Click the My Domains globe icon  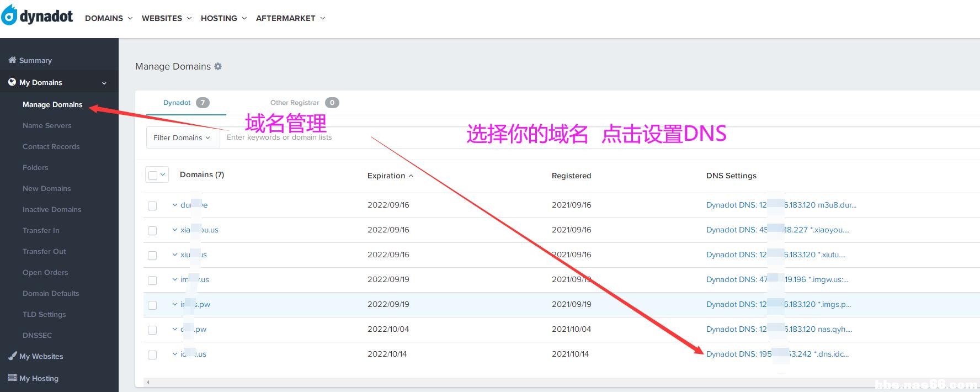pyautogui.click(x=12, y=82)
